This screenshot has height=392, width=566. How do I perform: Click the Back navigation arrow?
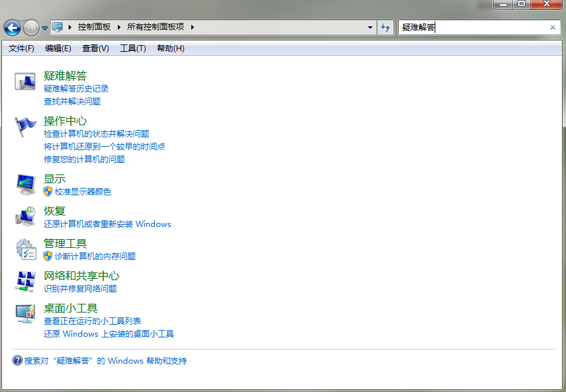pyautogui.click(x=12, y=28)
